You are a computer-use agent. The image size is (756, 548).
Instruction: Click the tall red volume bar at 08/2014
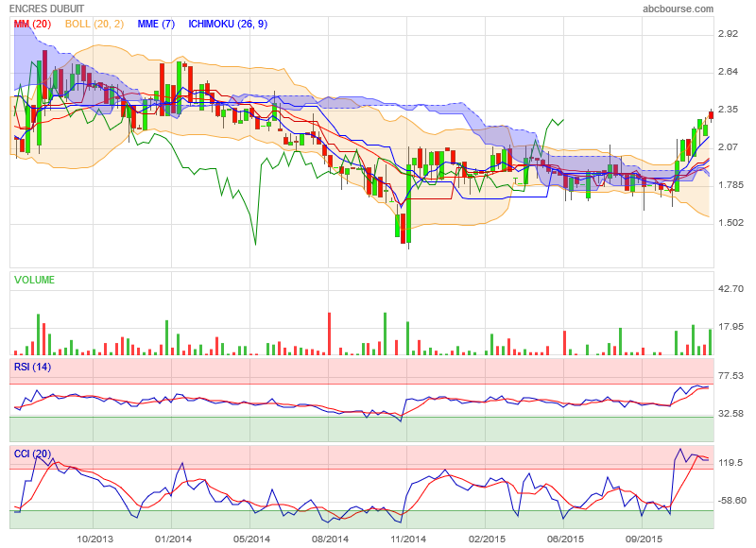(329, 334)
